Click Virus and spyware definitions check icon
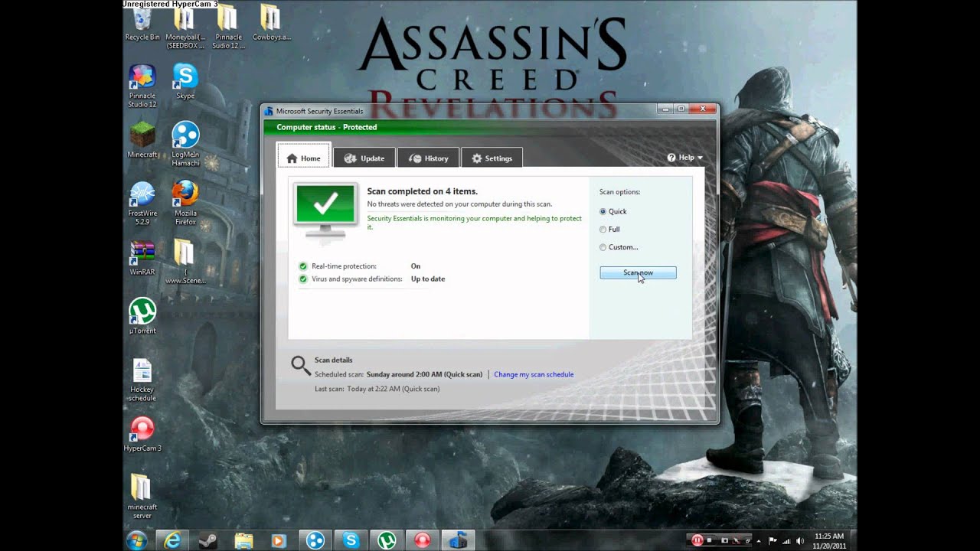This screenshot has height=551, width=980. [x=303, y=279]
